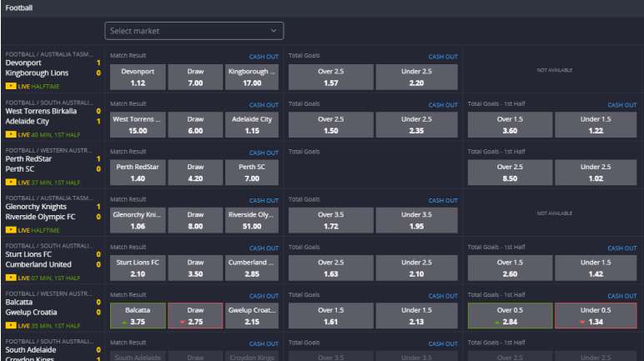Choose Over 3.5 goals at 1.72
The height and width of the screenshot is (361, 644).
[330, 220]
